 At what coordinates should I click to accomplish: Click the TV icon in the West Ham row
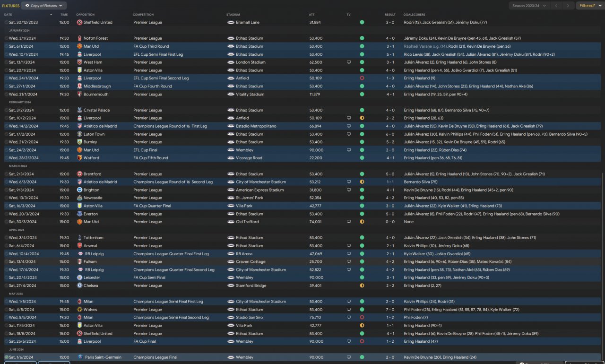point(349,62)
